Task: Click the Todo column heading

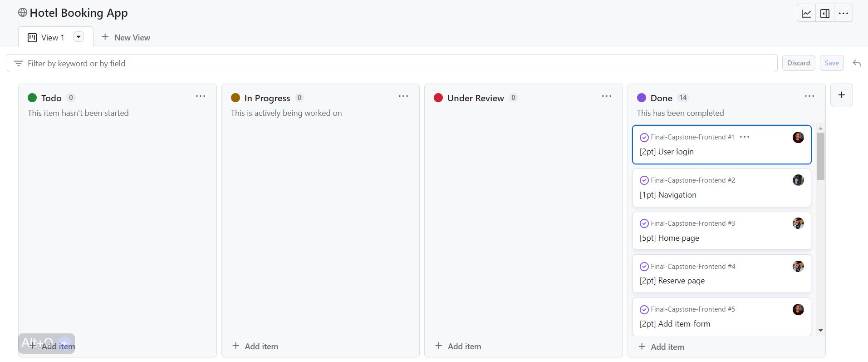Action: click(x=51, y=98)
